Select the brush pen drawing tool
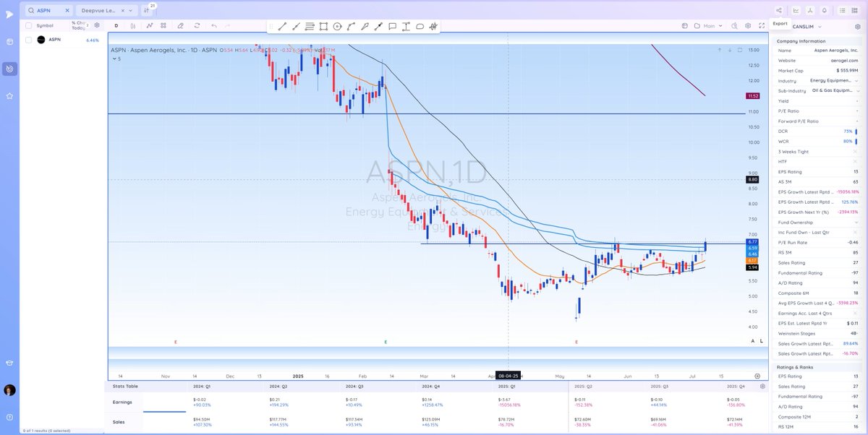 [x=365, y=26]
